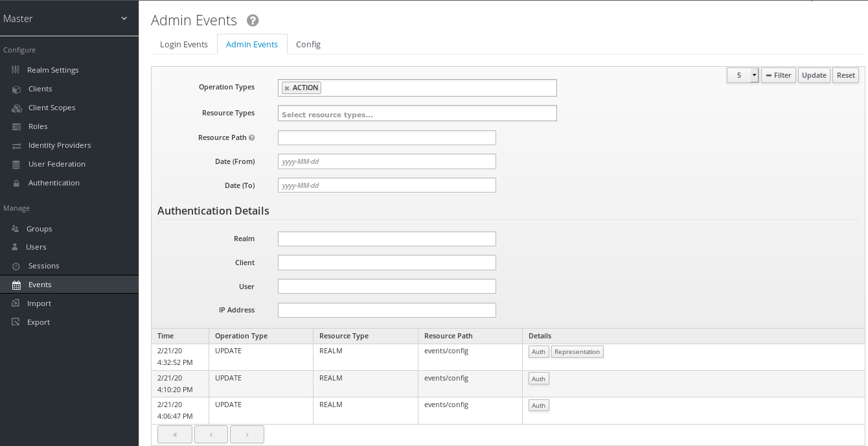Click the User Federation database icon
This screenshot has width=868, height=446.
(16, 164)
